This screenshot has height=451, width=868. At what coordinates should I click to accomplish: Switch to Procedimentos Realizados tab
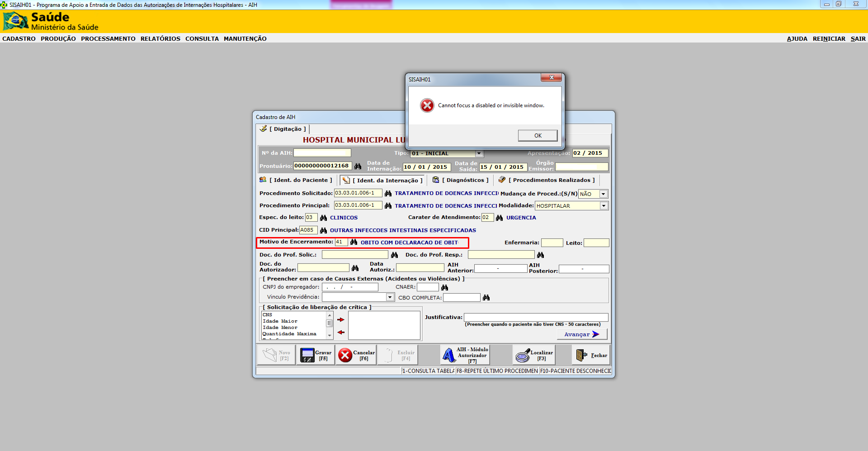click(547, 180)
